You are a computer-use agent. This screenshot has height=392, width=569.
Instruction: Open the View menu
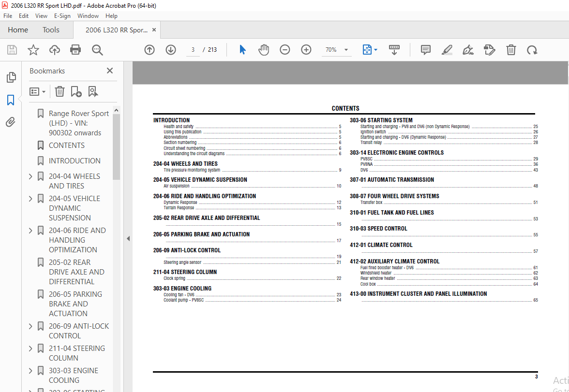[x=42, y=16]
